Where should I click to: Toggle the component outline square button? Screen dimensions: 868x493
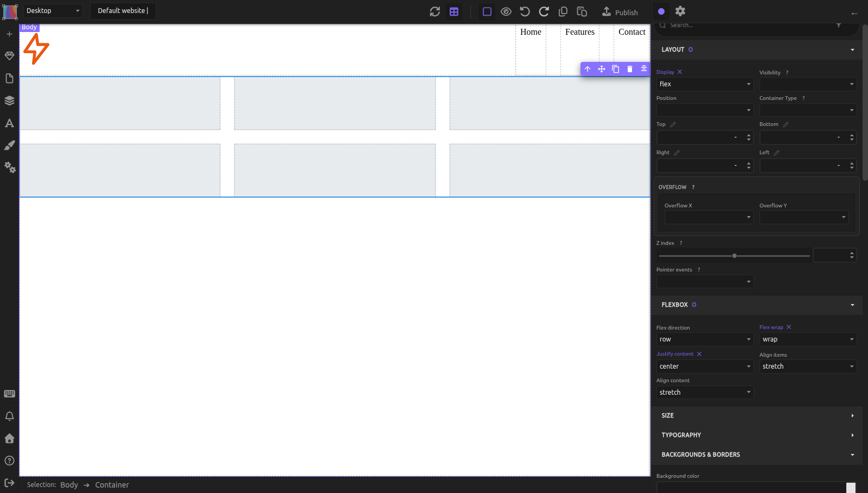(x=487, y=11)
